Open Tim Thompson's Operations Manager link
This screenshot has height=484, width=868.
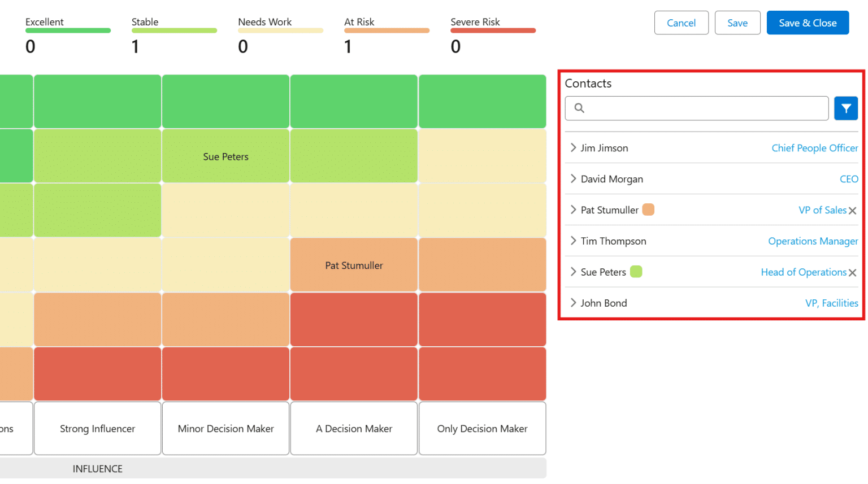click(x=813, y=241)
